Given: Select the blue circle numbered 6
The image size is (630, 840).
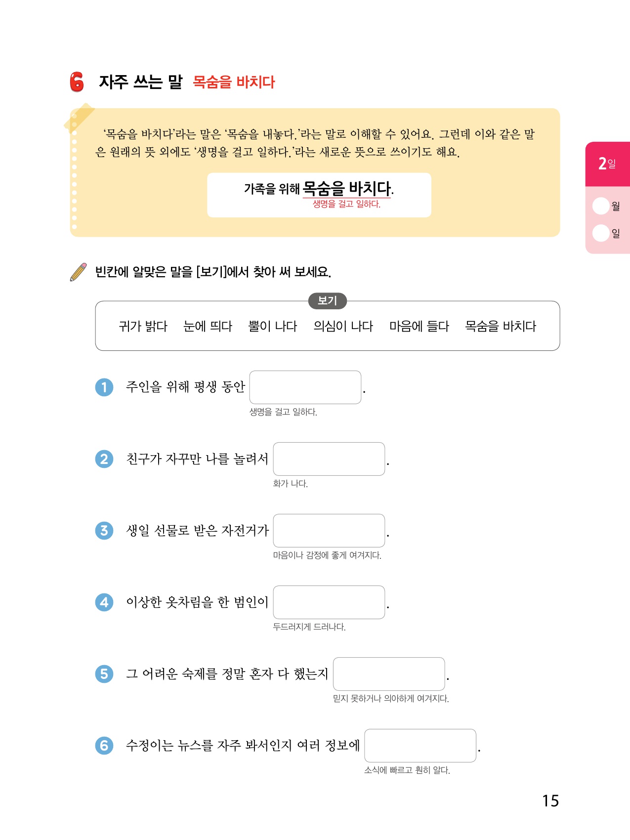Looking at the screenshot, I should [104, 746].
